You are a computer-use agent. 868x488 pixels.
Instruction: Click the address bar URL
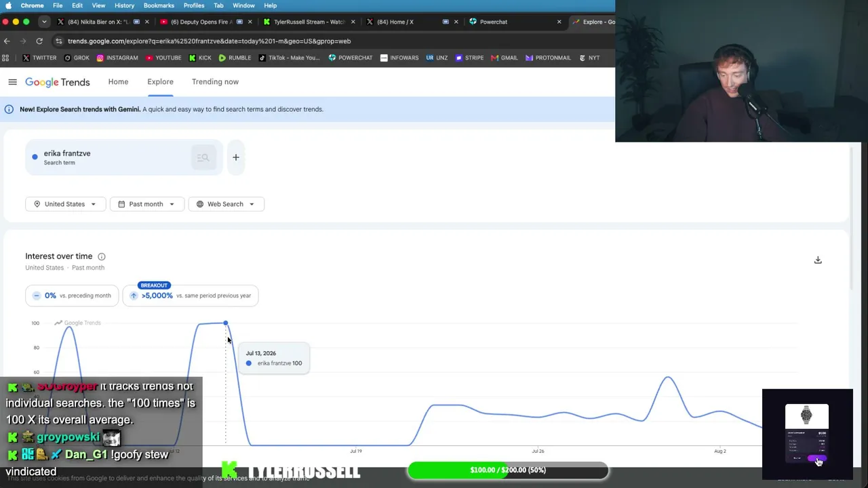coord(209,41)
